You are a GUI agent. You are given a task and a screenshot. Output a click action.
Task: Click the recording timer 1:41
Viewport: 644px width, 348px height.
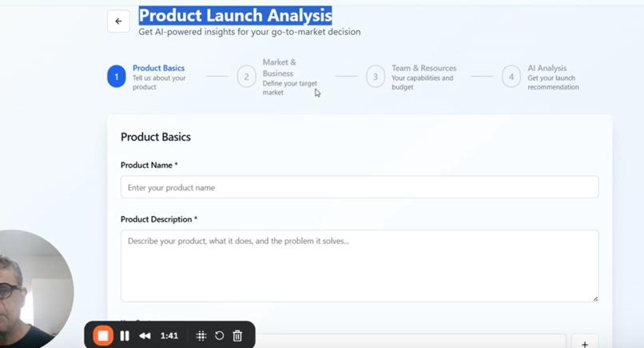pos(169,336)
